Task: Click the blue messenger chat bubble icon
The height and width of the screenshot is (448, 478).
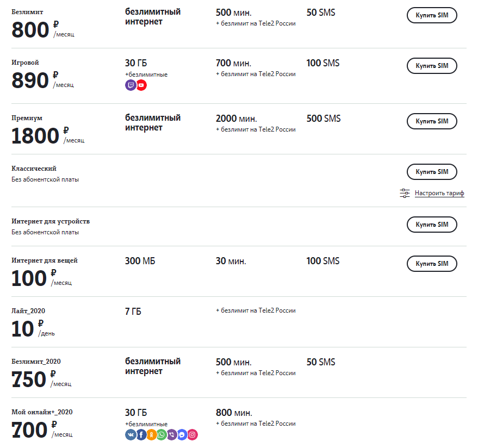Action: point(182,434)
